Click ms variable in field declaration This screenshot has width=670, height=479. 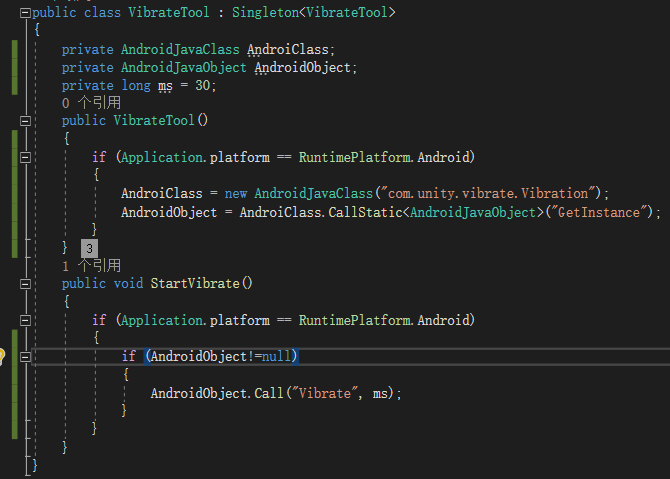(x=165, y=87)
